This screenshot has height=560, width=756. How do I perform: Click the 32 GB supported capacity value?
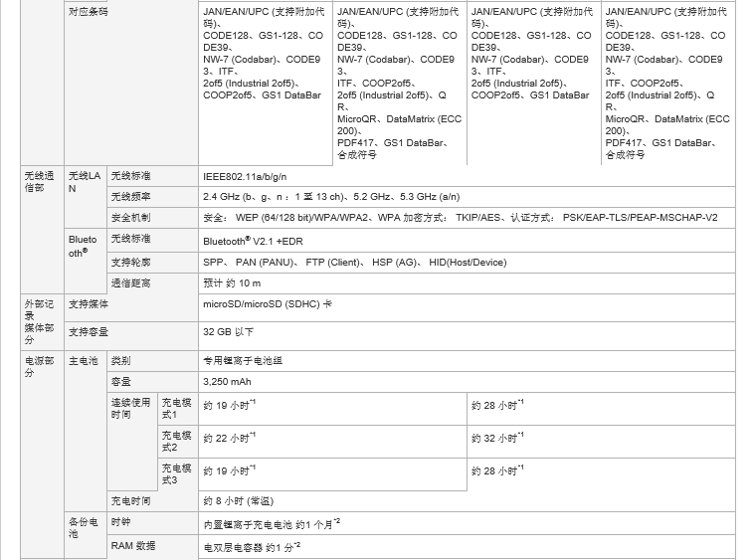click(x=229, y=331)
